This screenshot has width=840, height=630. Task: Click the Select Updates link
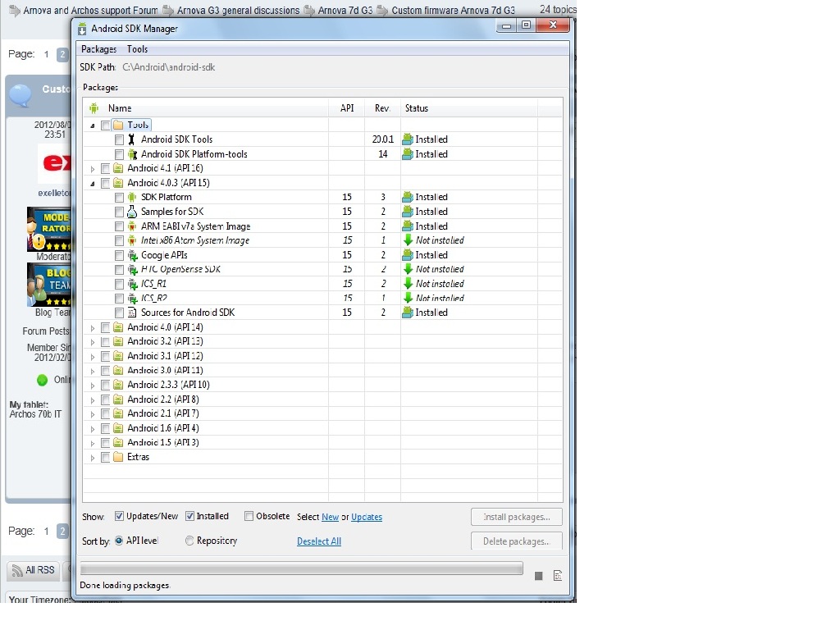[x=367, y=517]
